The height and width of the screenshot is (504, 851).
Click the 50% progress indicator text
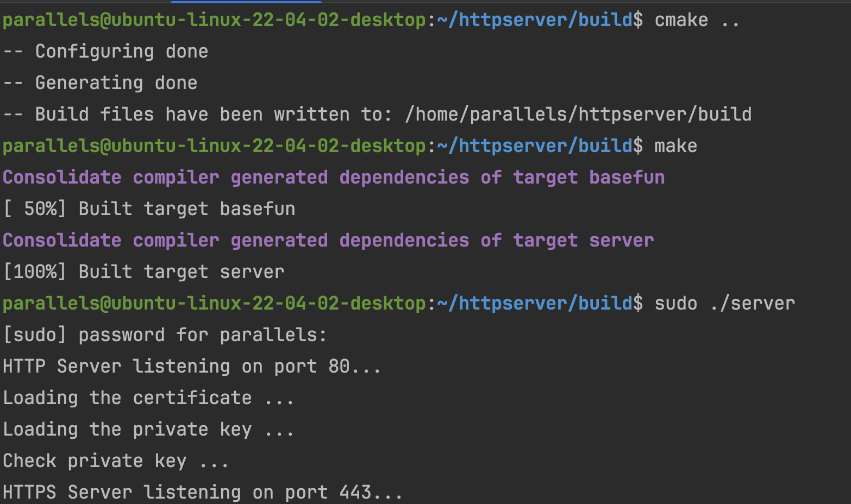(x=36, y=209)
